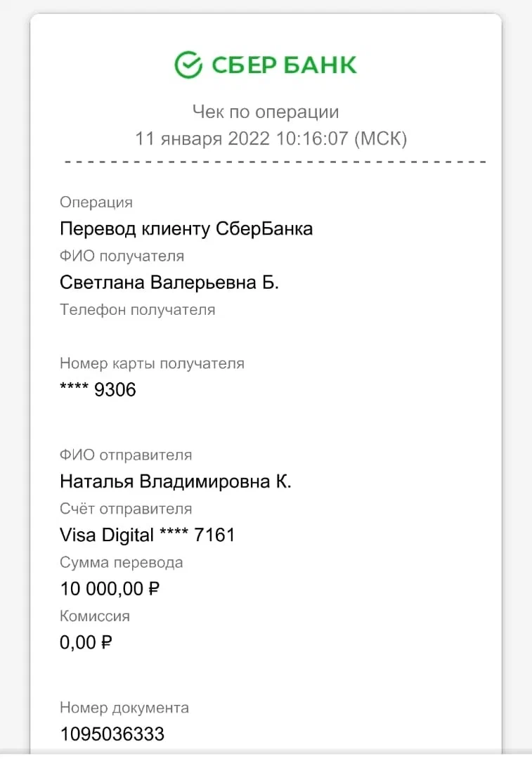The height and width of the screenshot is (759, 532).
Task: Select recipient name Светлана Валерьевна Б.
Action: click(169, 283)
